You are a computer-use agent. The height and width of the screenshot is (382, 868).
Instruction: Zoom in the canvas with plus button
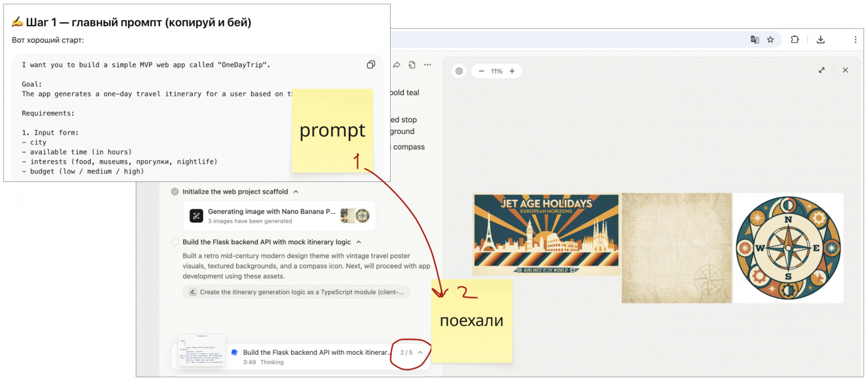(x=512, y=71)
